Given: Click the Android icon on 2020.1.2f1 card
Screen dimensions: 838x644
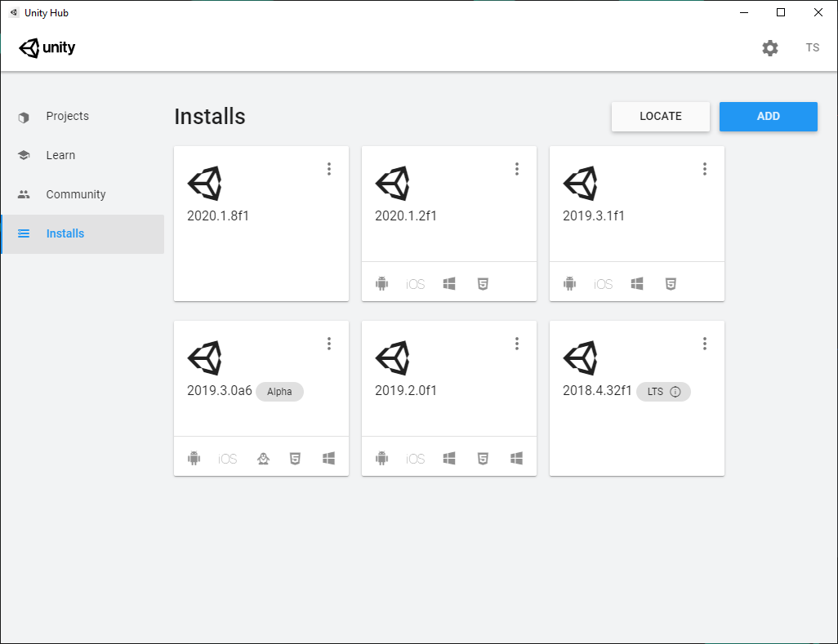Looking at the screenshot, I should click(381, 283).
